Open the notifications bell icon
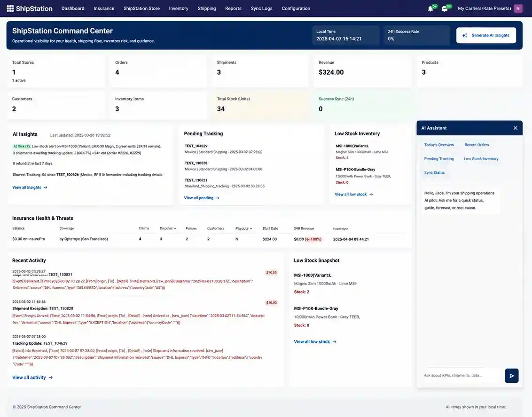This screenshot has width=532, height=417. (x=430, y=8)
